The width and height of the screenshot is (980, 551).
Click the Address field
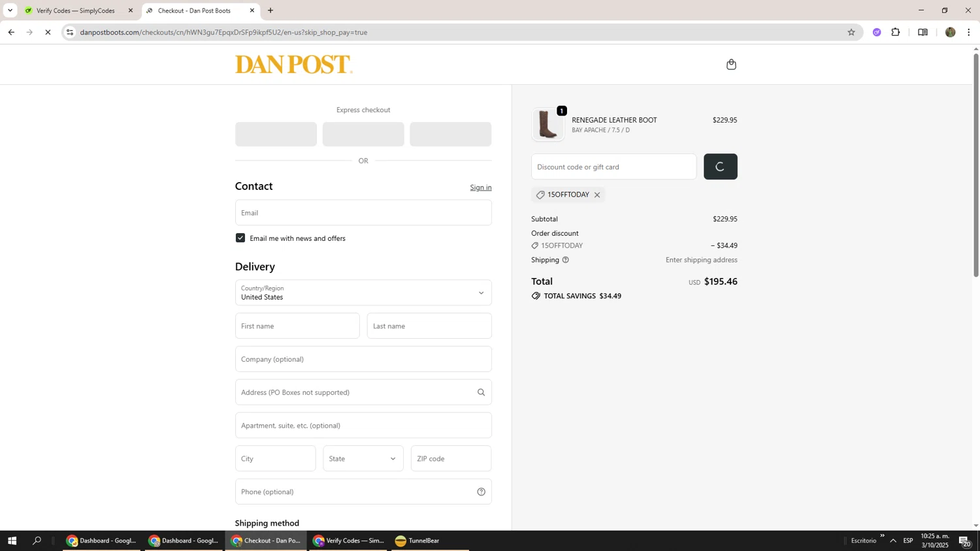(363, 392)
